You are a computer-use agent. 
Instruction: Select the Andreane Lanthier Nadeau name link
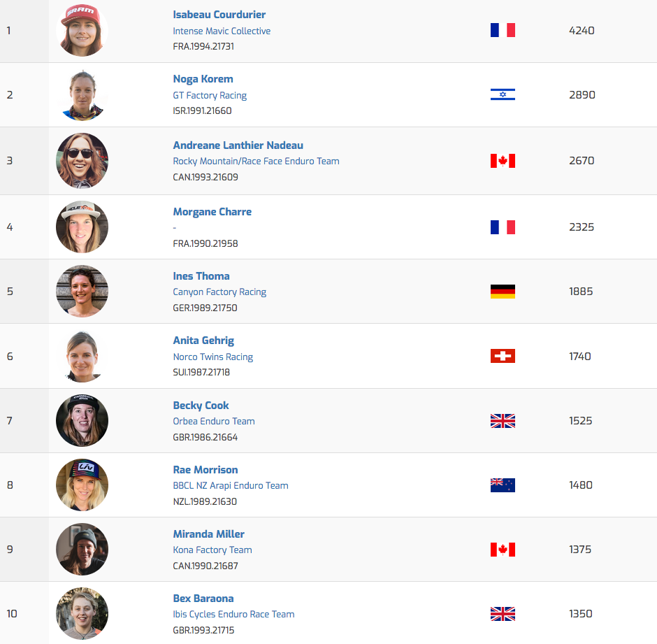(x=238, y=145)
